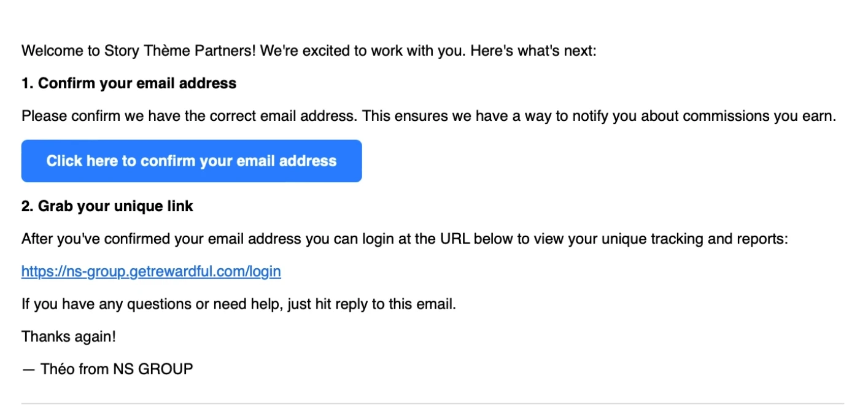Image resolution: width=868 pixels, height=405 pixels.
Task: Click the word "URL" in login instructions
Action: (455, 239)
